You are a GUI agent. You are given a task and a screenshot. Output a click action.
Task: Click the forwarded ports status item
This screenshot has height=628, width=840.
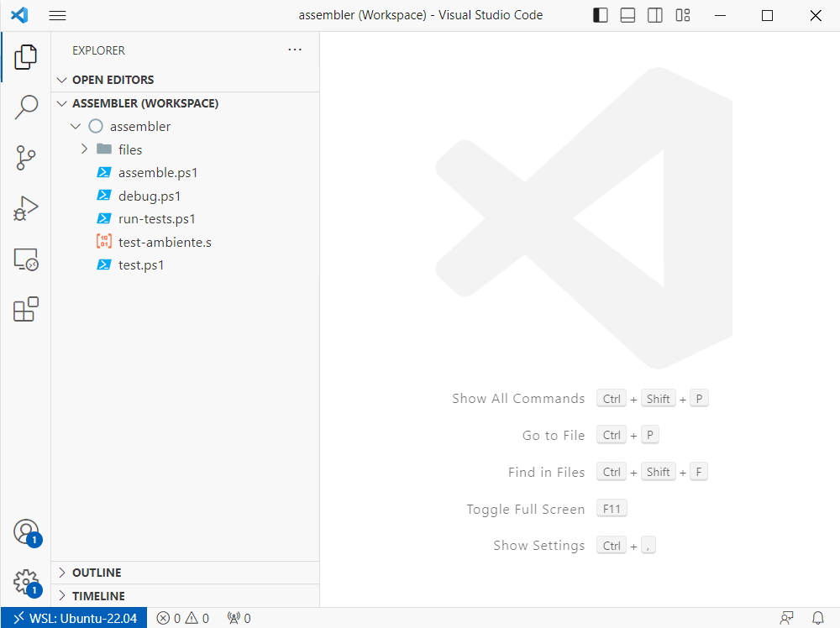point(239,619)
